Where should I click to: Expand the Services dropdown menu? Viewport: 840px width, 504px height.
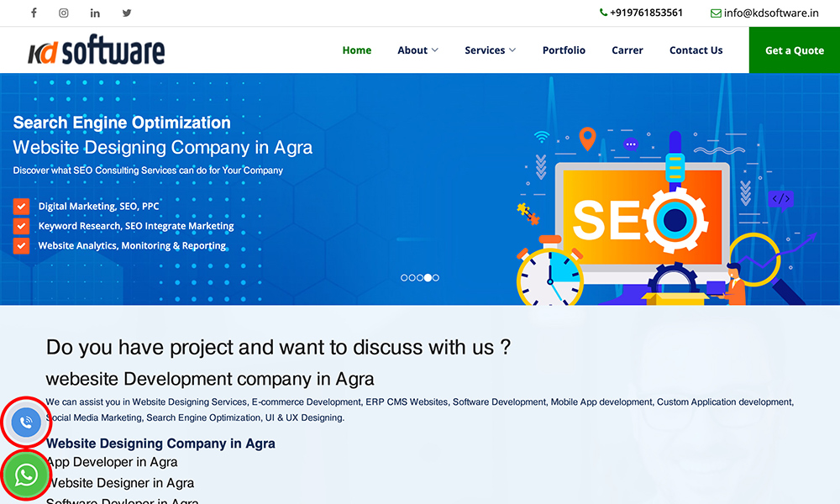click(490, 50)
